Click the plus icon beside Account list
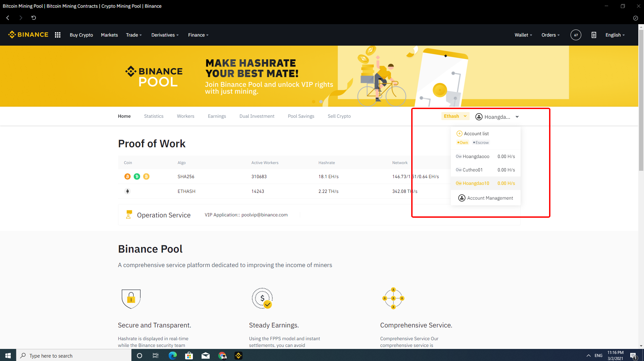The height and width of the screenshot is (361, 644). tap(459, 134)
